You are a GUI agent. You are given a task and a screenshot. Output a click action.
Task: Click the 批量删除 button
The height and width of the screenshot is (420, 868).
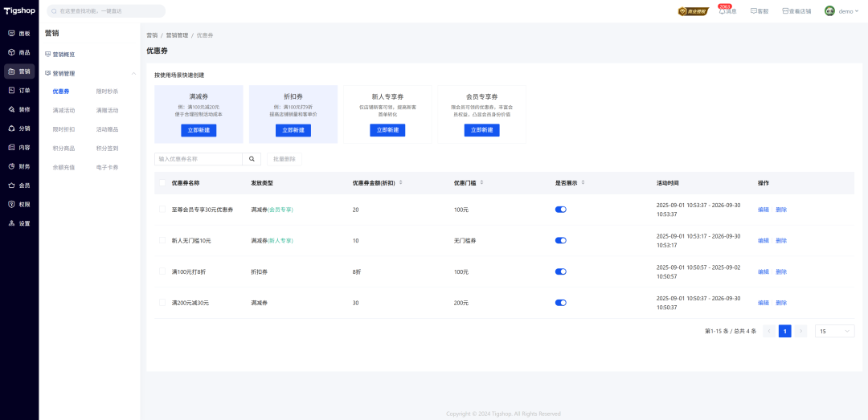coord(285,159)
